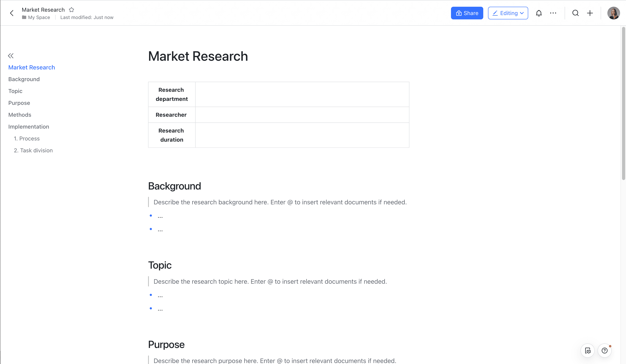Select Implementation in the outline
Screen dimensions: 626x364
[29, 127]
